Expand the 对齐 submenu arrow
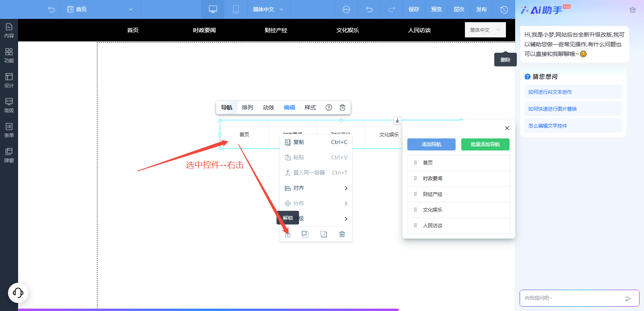The width and height of the screenshot is (644, 311). pos(346,188)
